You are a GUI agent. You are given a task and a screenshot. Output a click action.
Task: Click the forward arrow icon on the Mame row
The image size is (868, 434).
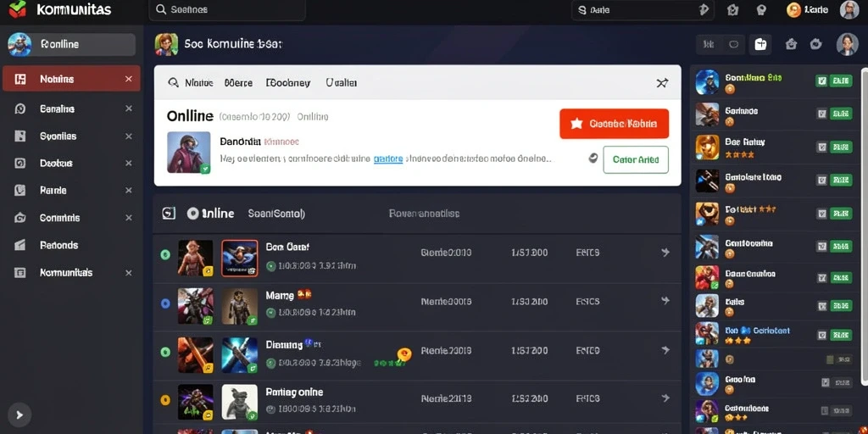click(665, 301)
